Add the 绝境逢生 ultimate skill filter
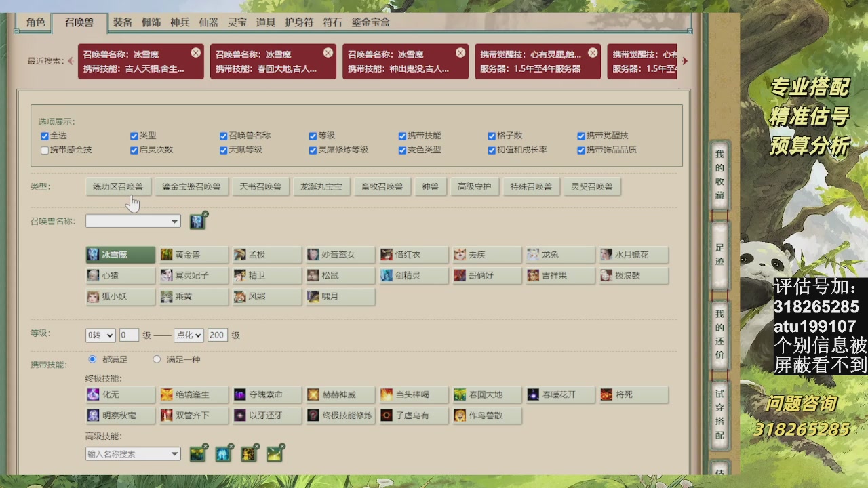The image size is (868, 488). (193, 394)
